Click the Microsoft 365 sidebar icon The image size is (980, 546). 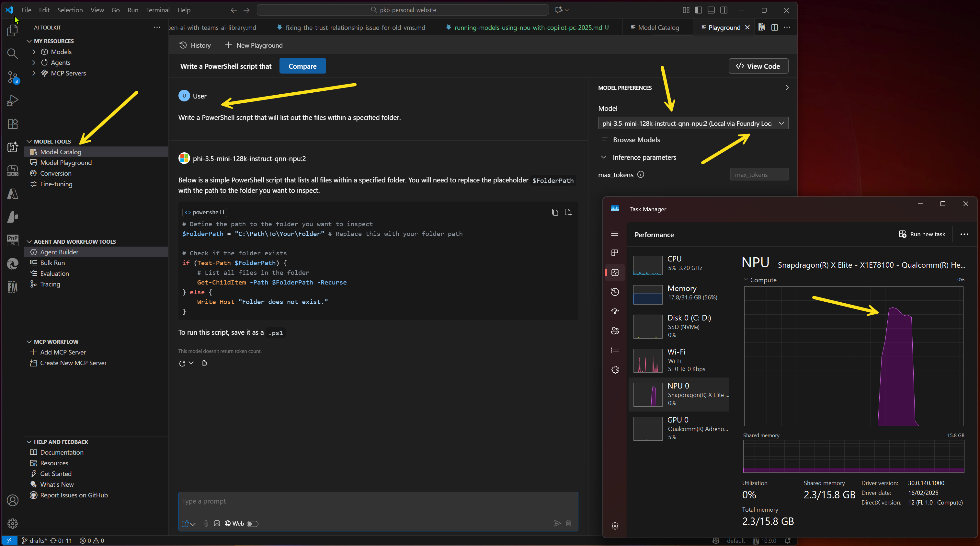[13, 170]
